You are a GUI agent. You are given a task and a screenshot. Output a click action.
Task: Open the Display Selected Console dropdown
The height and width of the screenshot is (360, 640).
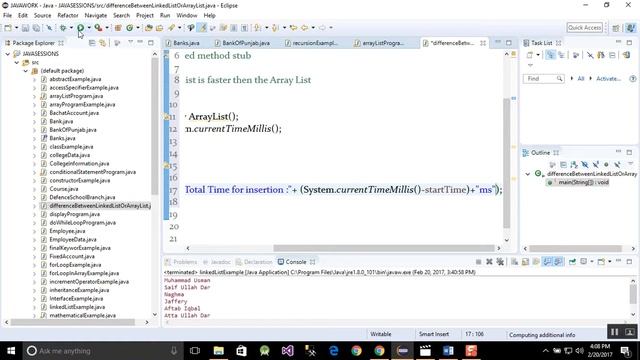pos(591,262)
